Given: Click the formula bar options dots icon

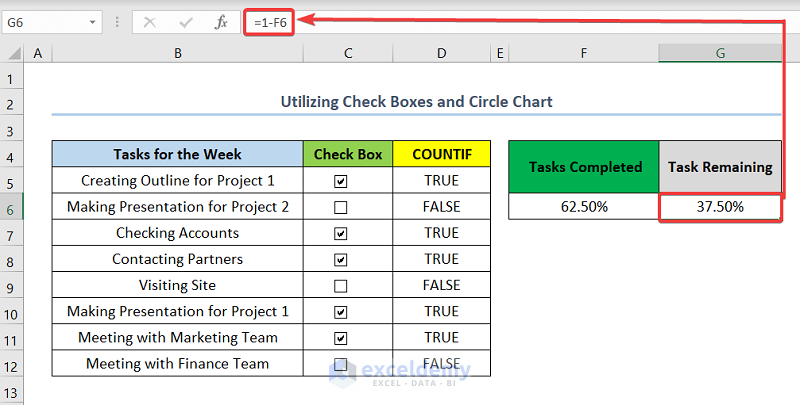Looking at the screenshot, I should pos(117,21).
